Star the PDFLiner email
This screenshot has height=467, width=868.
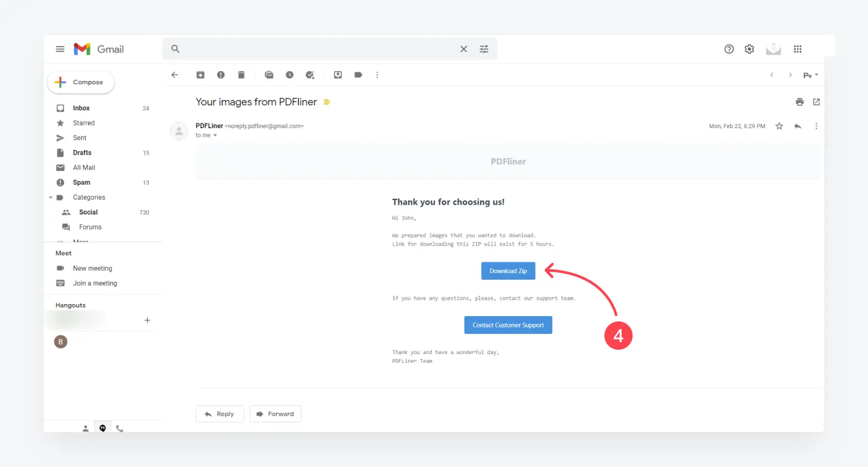point(780,126)
